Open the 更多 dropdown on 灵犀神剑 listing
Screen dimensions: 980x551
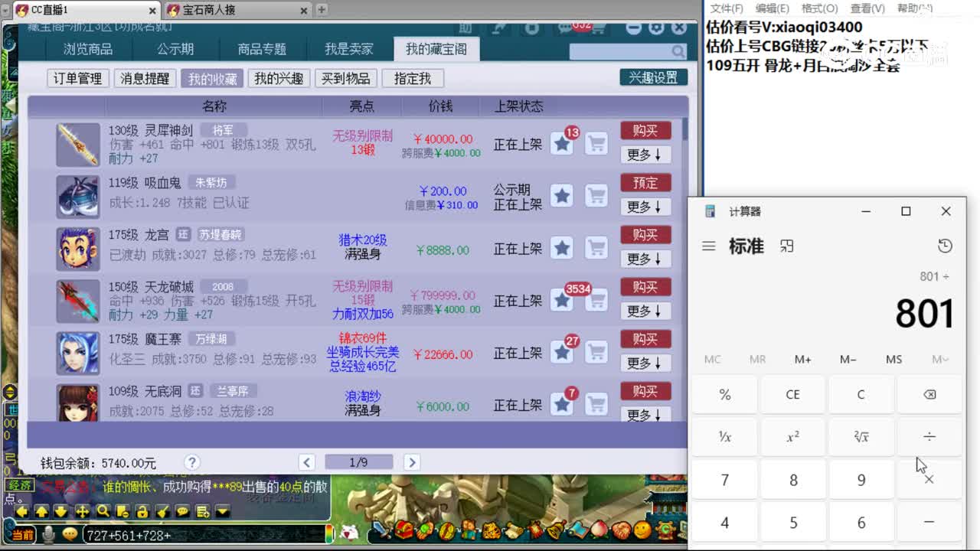point(645,155)
